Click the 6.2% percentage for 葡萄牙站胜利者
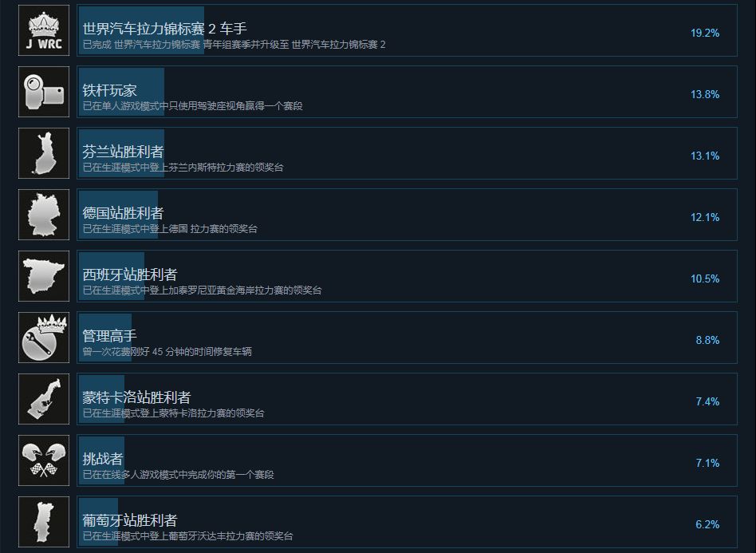This screenshot has width=756, height=553. 707,524
